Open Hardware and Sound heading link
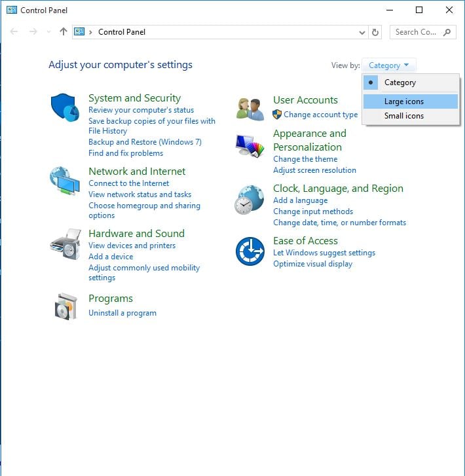 pos(136,234)
